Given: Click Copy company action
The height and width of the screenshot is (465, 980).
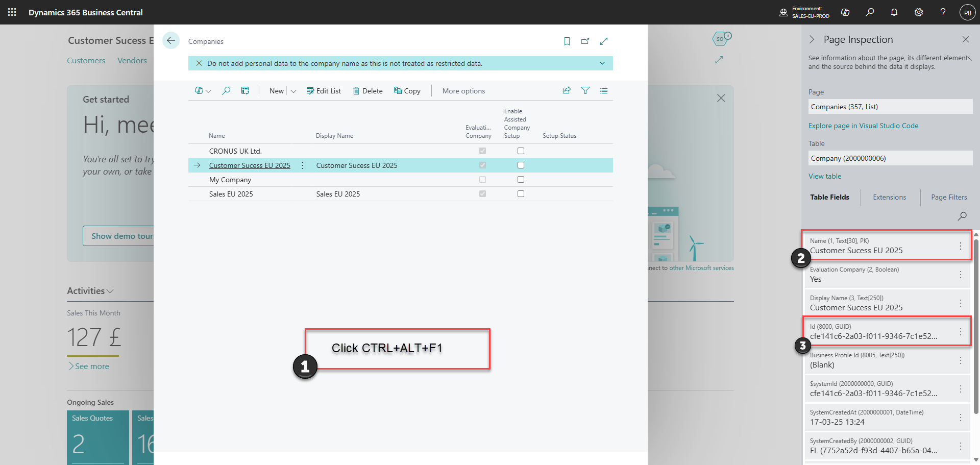Looking at the screenshot, I should coord(407,91).
